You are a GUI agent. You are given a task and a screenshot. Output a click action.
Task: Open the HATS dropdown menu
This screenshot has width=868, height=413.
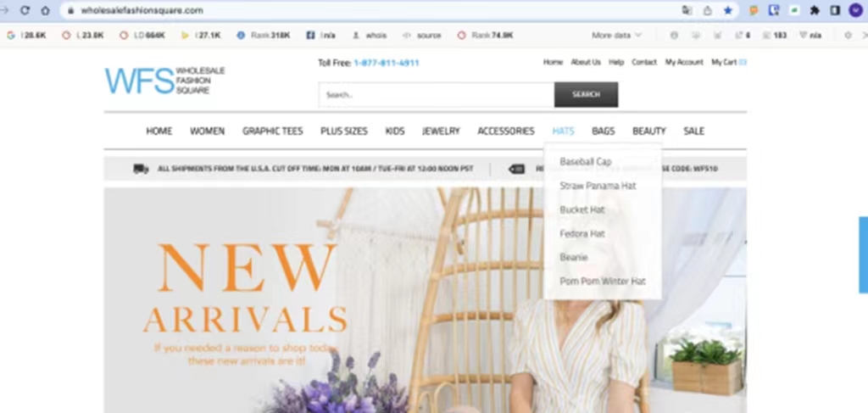click(563, 131)
